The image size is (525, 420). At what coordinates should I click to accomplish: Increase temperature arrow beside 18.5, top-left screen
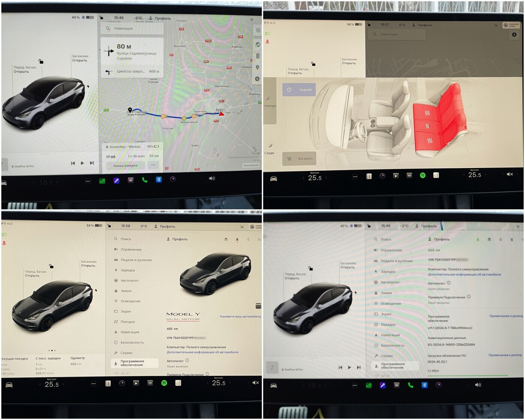click(x=57, y=183)
